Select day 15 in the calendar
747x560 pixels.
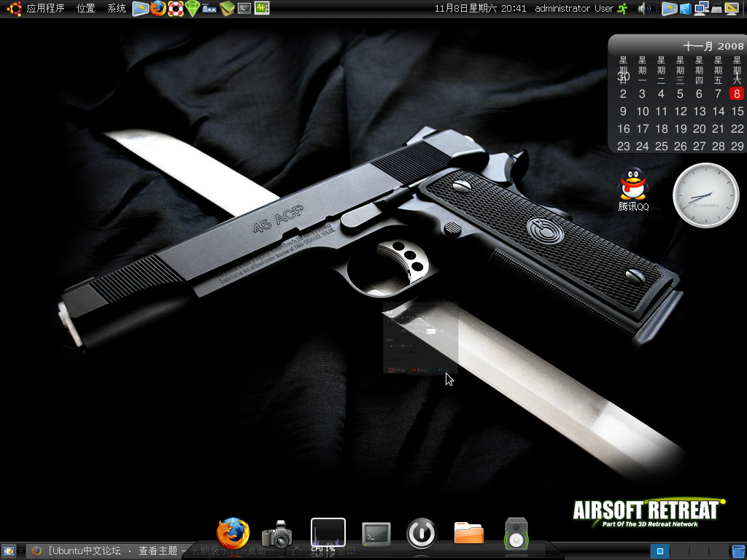(x=738, y=112)
